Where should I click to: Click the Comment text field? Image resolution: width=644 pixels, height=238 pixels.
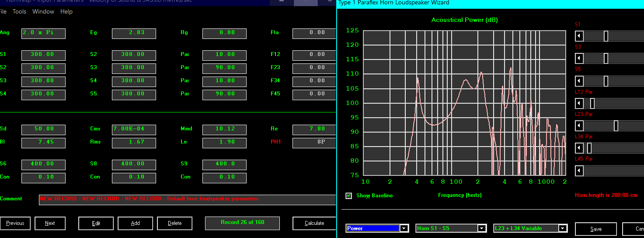pos(188,200)
